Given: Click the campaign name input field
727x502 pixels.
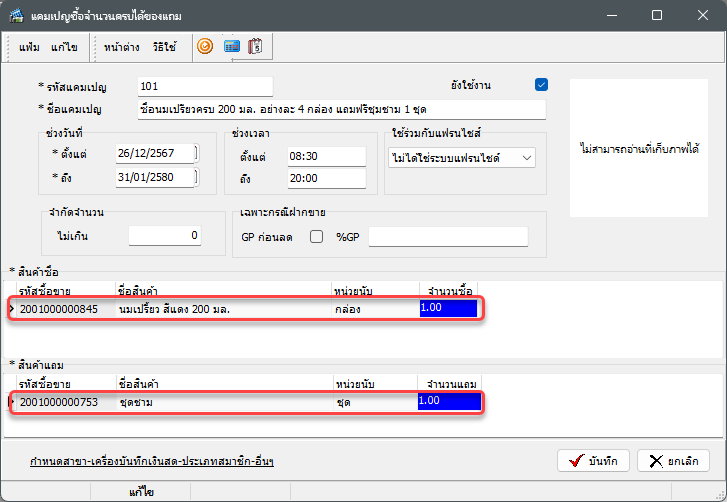Looking at the screenshot, I should click(x=341, y=109).
